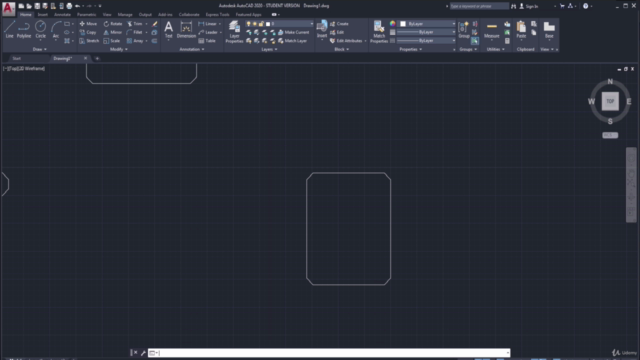640x360 pixels.
Task: Switch to the Start file tab
Action: 17,58
